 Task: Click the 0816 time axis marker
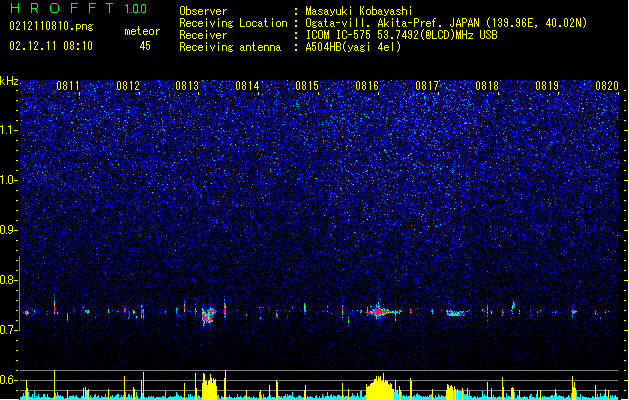tap(367, 86)
